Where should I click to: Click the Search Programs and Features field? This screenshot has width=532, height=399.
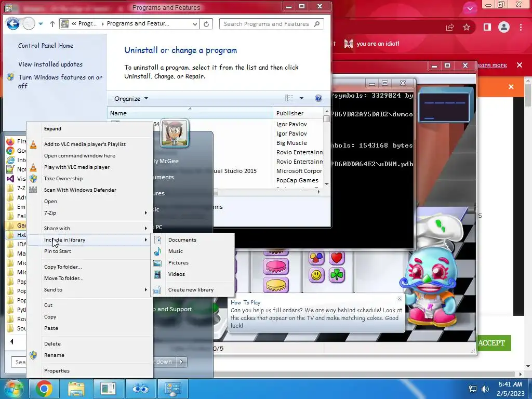(271, 24)
